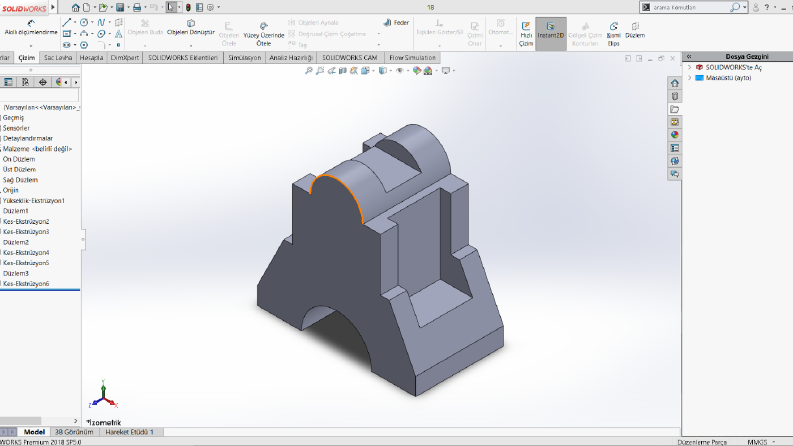Click the feature tree filter field

tap(39, 95)
